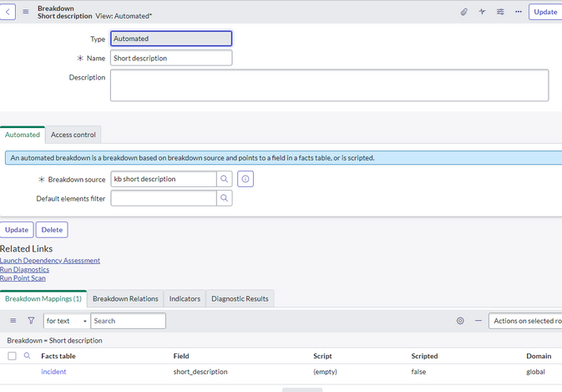Preview Breakdown source record info icon
This screenshot has width=562, height=392.
coord(246,179)
